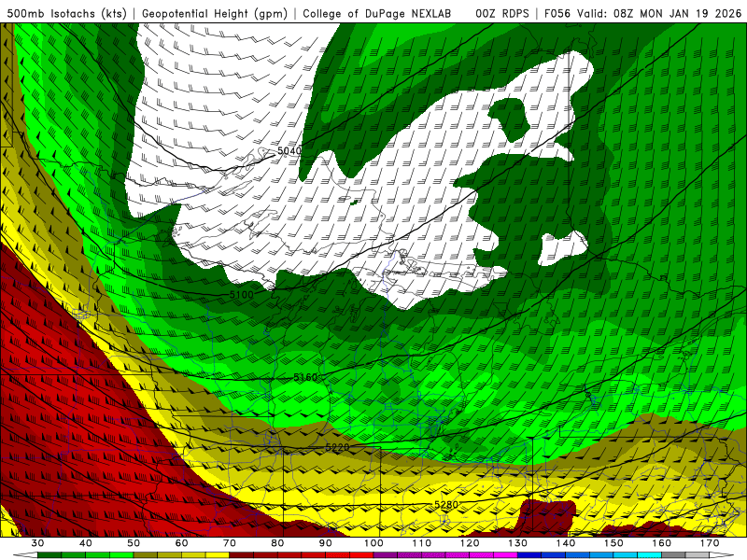Click the '00Z RDPS' model run label
The width and height of the screenshot is (747, 560).
501,14
